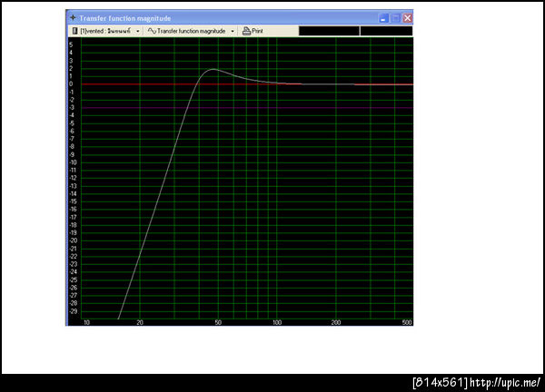545x392 pixels.
Task: Click the response curve peak near 50 Hz
Action: 213,69
